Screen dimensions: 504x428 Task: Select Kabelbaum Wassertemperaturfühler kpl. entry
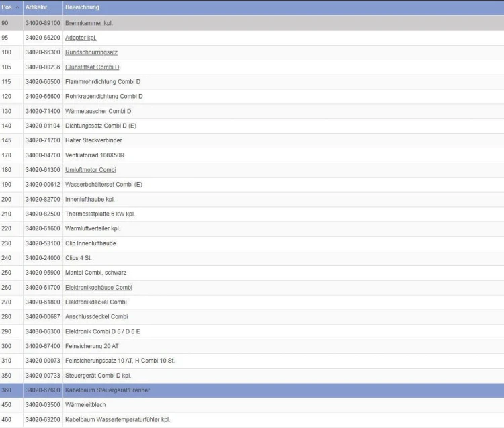pos(118,420)
